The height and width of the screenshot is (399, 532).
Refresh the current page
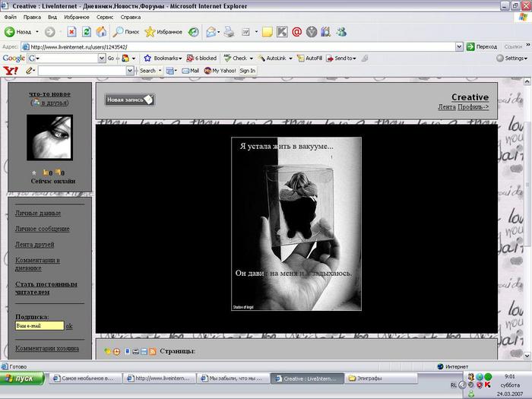(87, 32)
